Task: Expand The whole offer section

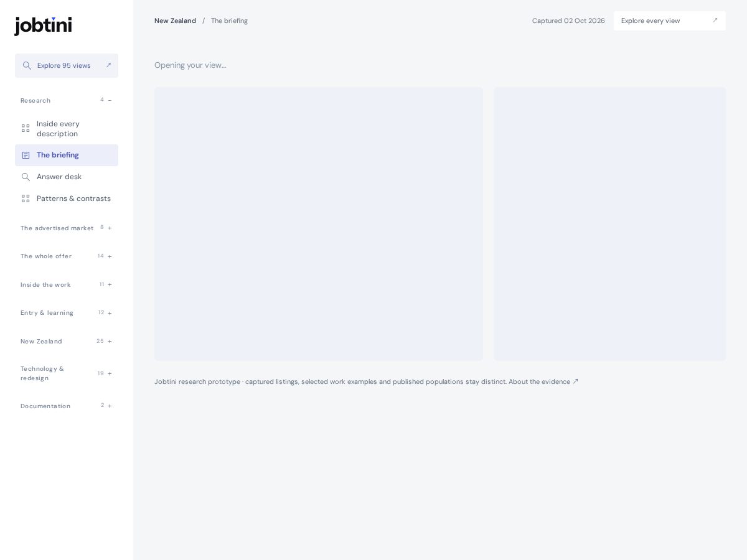Action: coord(67,256)
